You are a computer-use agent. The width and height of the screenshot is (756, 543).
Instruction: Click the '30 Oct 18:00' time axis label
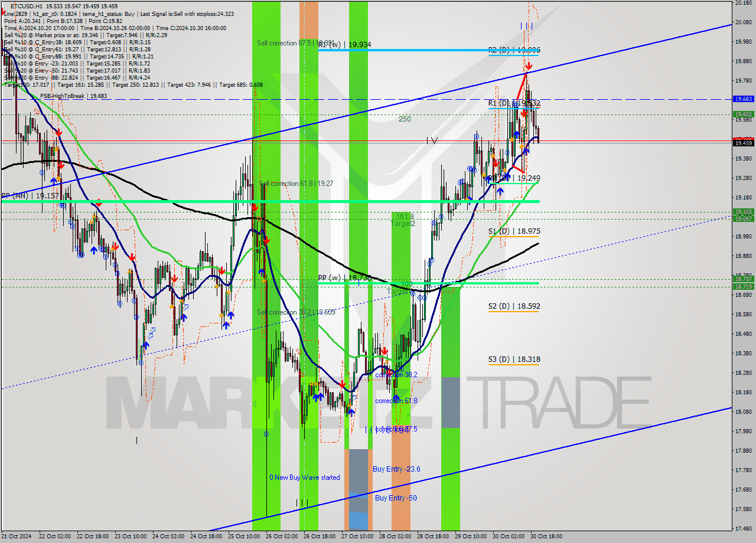545,537
